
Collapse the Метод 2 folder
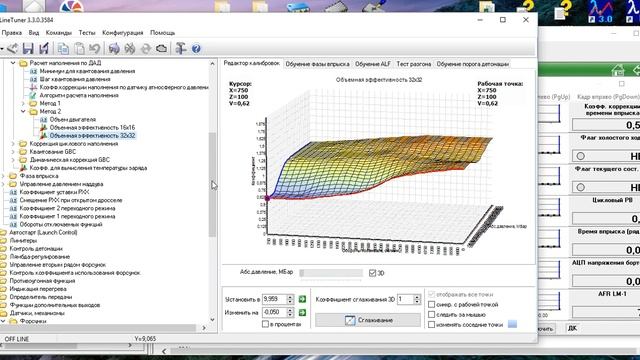[x=23, y=111]
